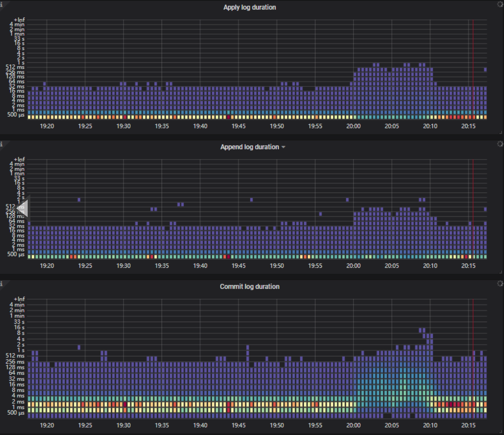This screenshot has height=435, width=504.
Task: Expand the Append log duration title dropdown caret
Action: [283, 147]
